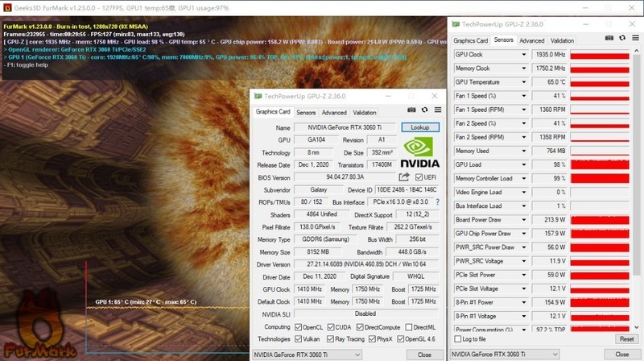Screen dimensions: 644x361
Task: Click the FurMark app icon in title bar
Action: tap(7, 8)
